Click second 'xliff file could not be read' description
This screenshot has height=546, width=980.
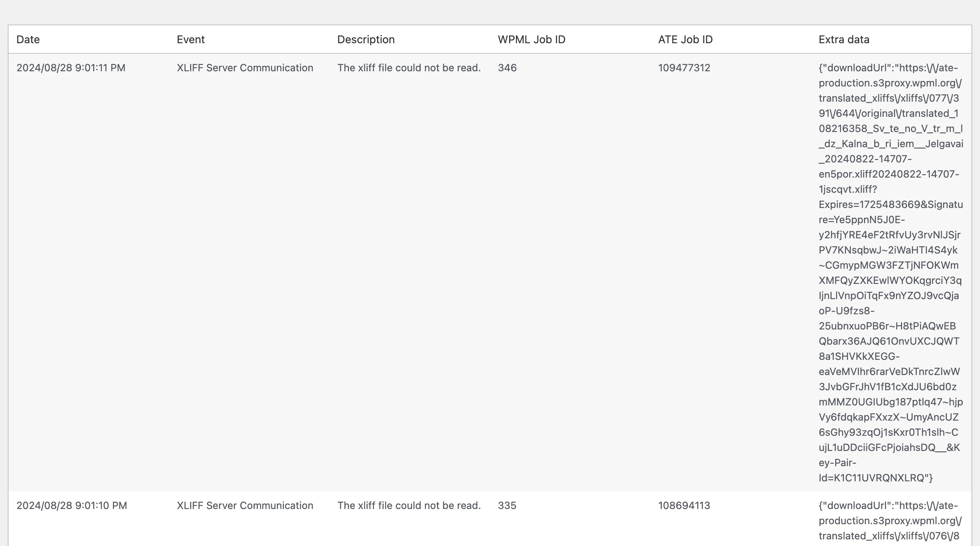(x=409, y=505)
